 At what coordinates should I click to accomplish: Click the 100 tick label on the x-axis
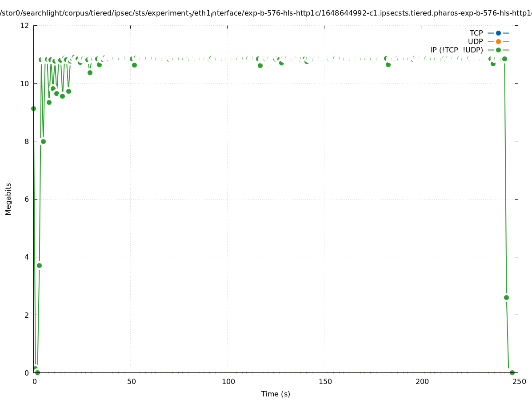[x=228, y=382]
